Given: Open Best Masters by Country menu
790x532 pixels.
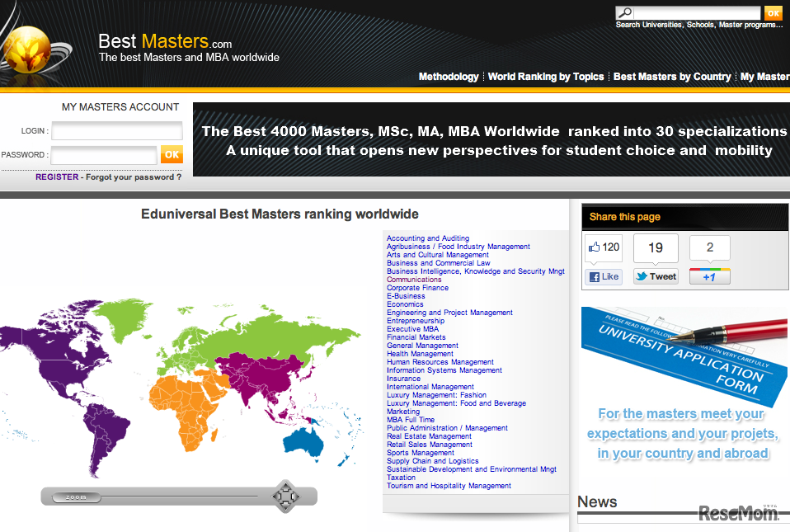Looking at the screenshot, I should (x=672, y=77).
